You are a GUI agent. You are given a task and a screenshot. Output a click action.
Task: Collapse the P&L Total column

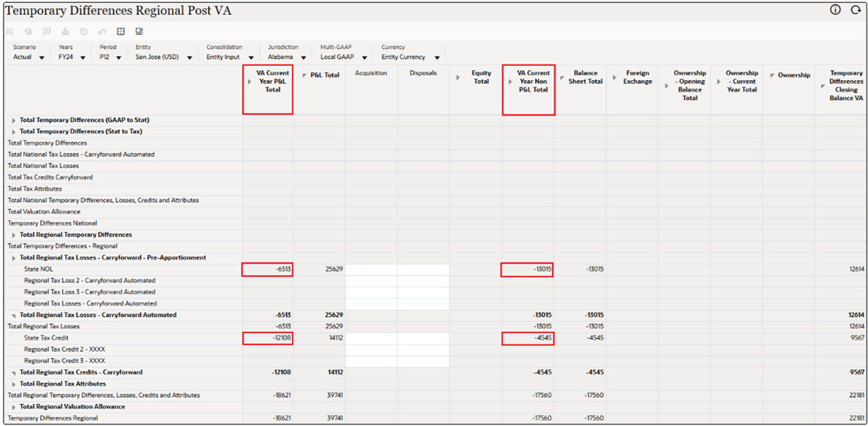tap(304, 76)
